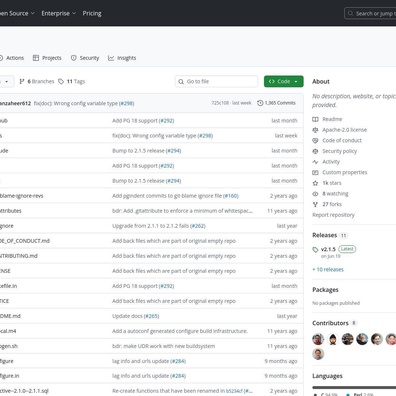Click the tag icon beside 11 Tags
The height and width of the screenshot is (396, 396).
click(x=61, y=81)
